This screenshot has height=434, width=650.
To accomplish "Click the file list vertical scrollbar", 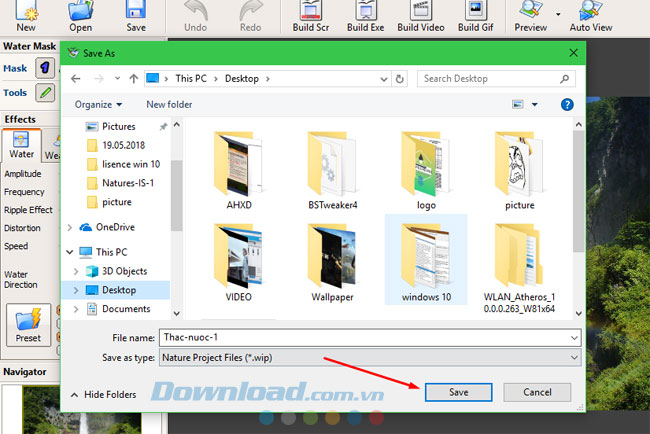I will (x=579, y=191).
